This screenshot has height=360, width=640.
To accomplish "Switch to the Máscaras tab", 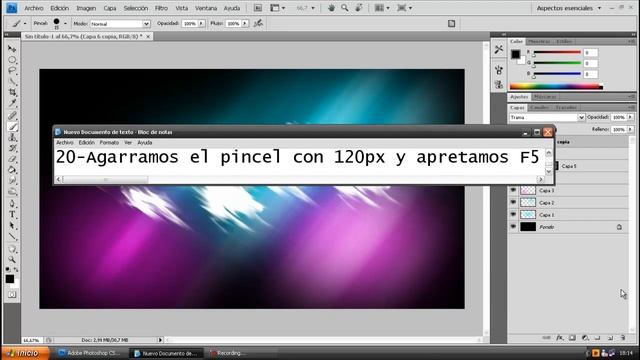I will 545,97.
